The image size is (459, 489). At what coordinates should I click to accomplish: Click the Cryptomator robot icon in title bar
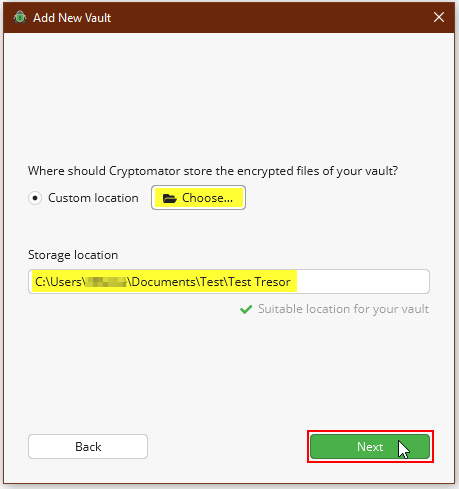point(20,17)
